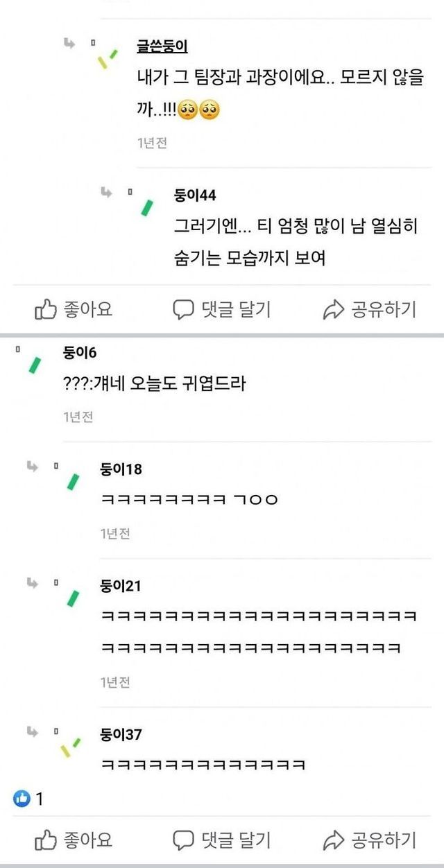This screenshot has height=868, width=444.
Task: Open 둥이37 username profile
Action: [121, 734]
